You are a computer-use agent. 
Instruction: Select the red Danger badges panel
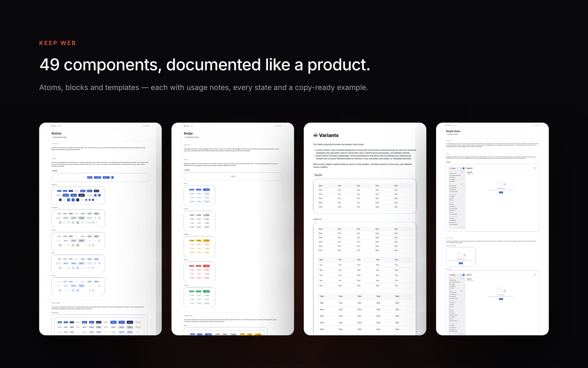coord(199,272)
